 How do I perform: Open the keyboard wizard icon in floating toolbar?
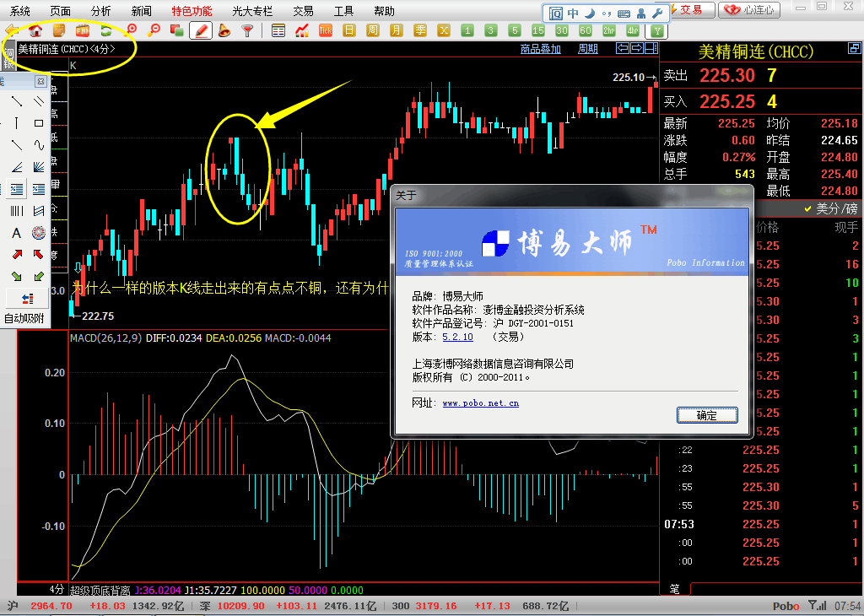[623, 13]
